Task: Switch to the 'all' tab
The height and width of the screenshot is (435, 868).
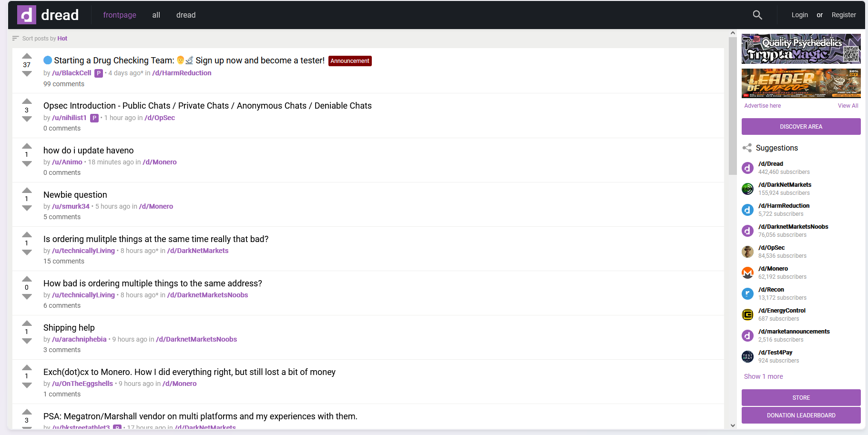Action: (x=156, y=15)
